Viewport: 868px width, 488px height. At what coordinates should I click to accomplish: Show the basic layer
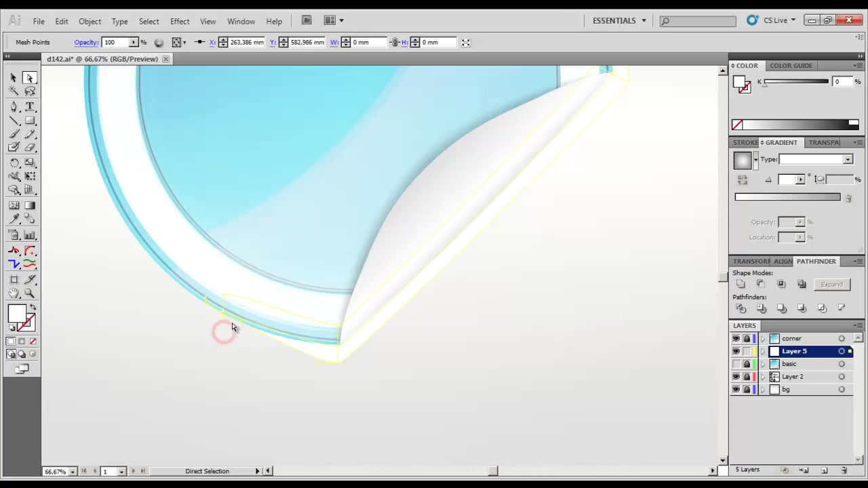pos(736,364)
